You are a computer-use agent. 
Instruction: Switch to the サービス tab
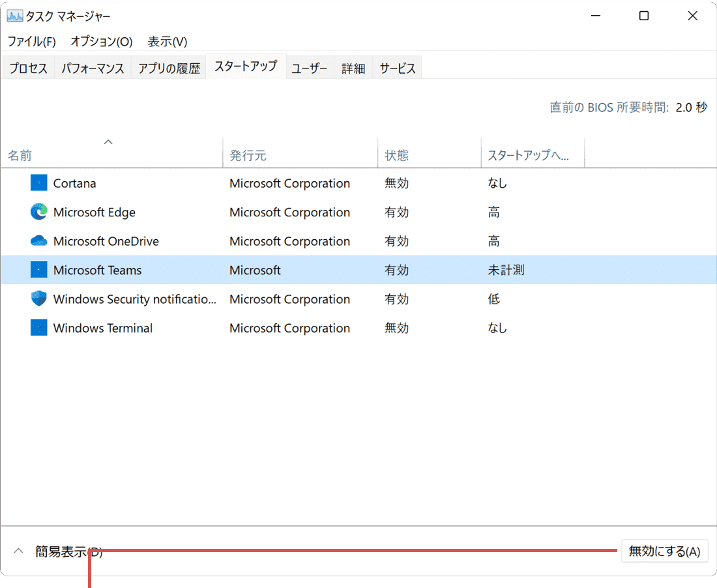[x=398, y=68]
